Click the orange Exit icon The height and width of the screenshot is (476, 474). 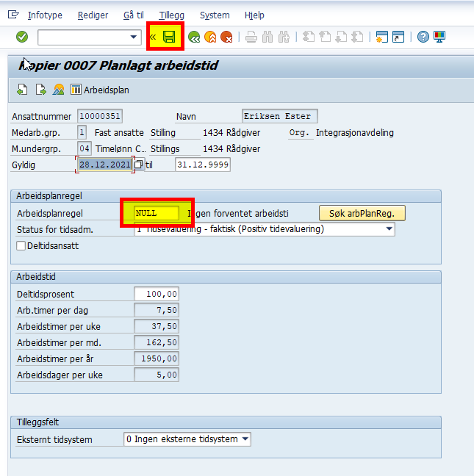tap(210, 37)
